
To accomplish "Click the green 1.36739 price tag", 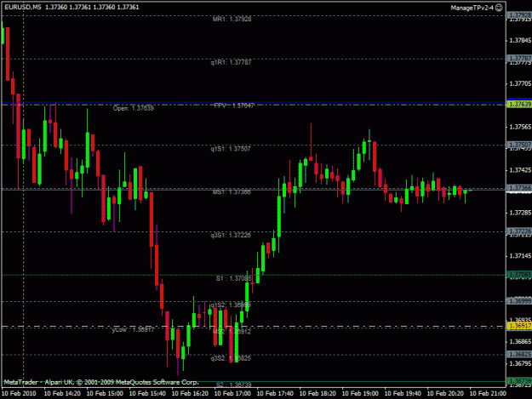I will [x=519, y=380].
